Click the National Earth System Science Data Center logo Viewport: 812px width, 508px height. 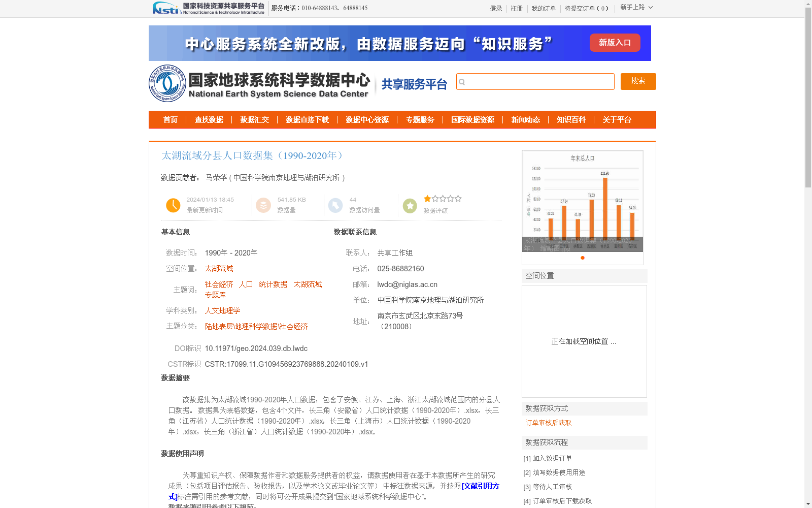point(260,83)
